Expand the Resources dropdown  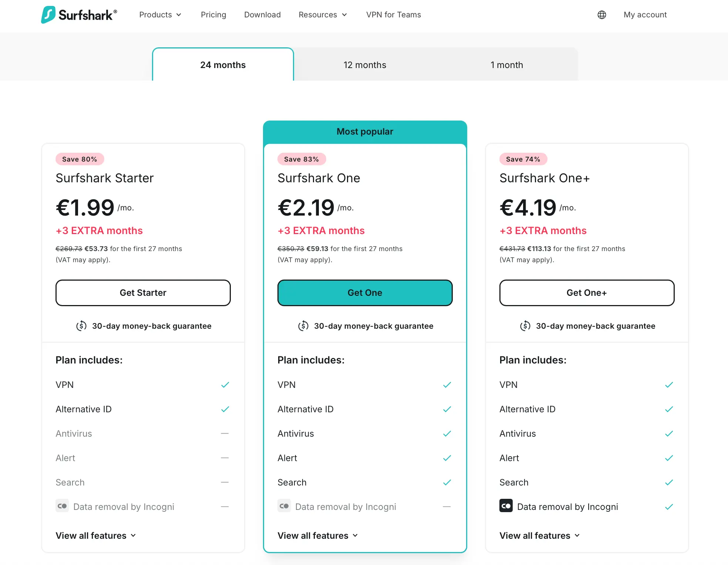click(x=322, y=15)
